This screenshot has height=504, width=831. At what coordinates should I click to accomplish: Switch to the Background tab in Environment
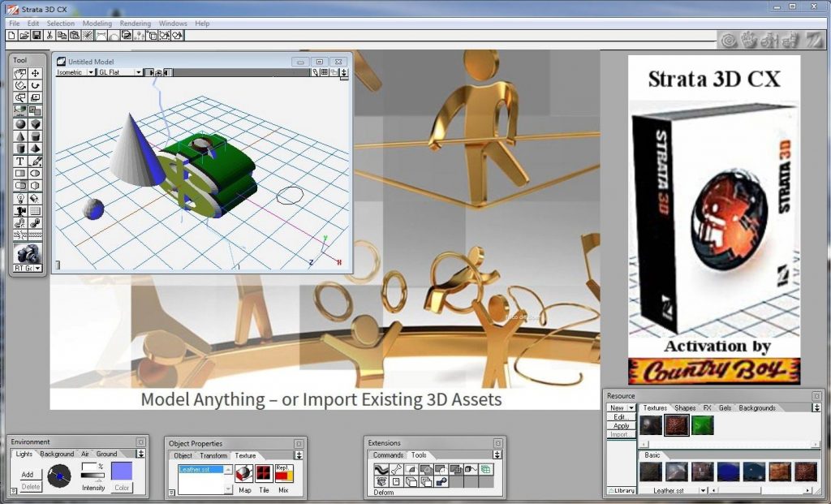[57, 454]
